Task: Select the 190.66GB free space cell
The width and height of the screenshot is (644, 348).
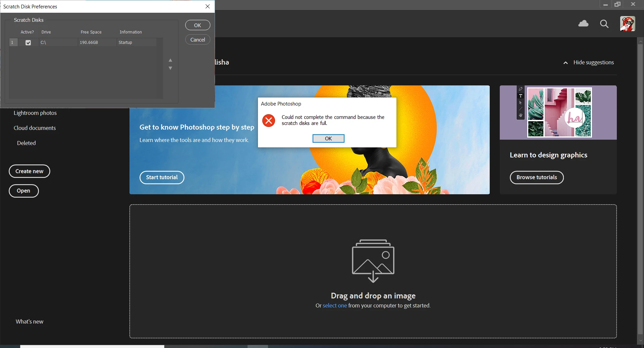Action: 97,43
